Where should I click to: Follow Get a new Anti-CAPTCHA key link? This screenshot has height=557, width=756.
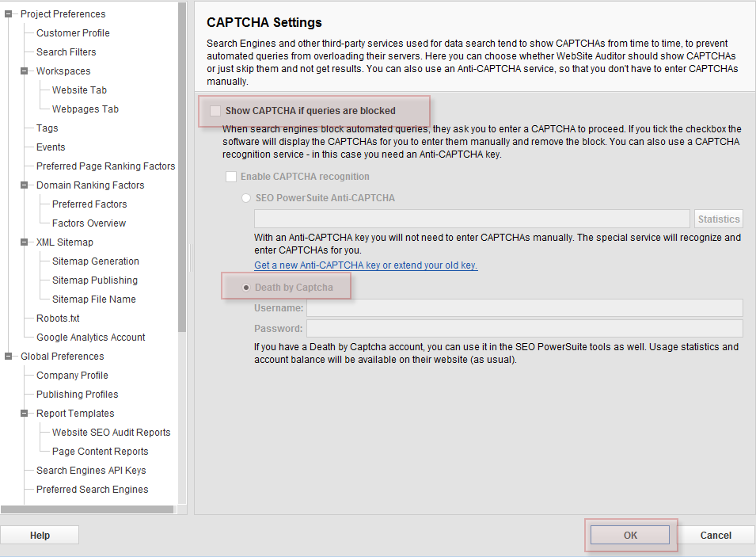tap(366, 265)
